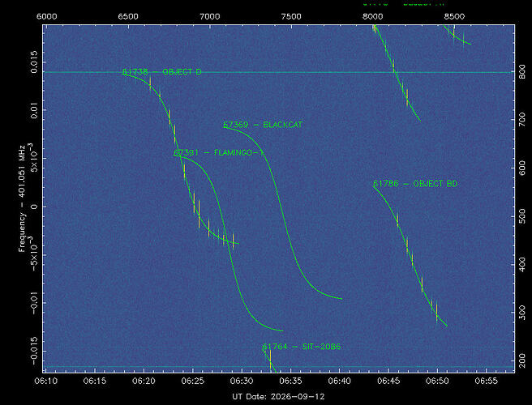Image resolution: width=532 pixels, height=405 pixels.
Task: Click the 'Frequency - 401.051 MHz' axis title
Action: tap(22, 198)
